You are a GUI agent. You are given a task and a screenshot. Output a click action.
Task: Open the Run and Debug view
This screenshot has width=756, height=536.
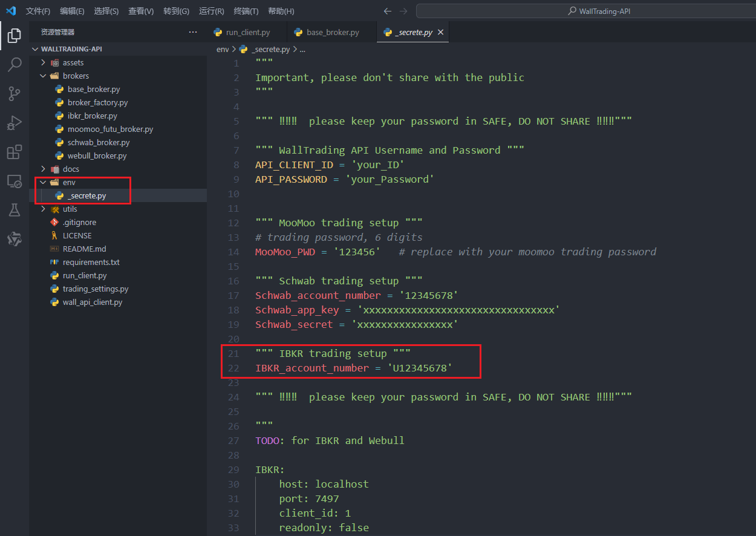tap(14, 123)
